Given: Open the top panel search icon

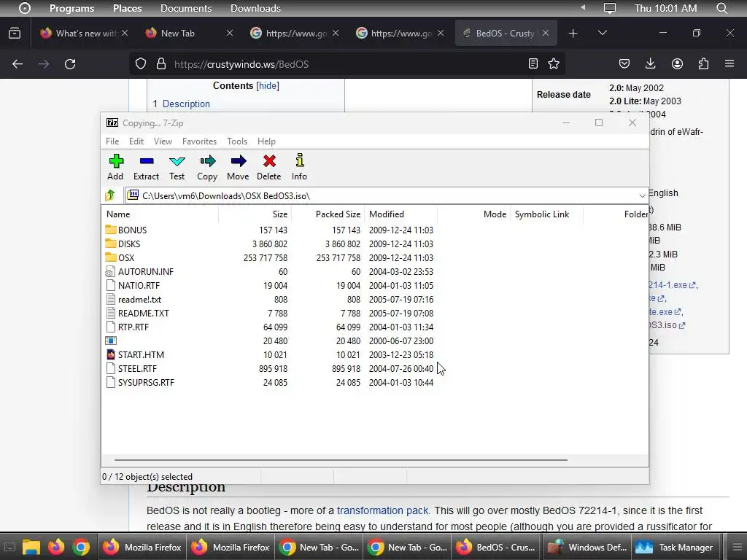Looking at the screenshot, I should click(x=721, y=8).
